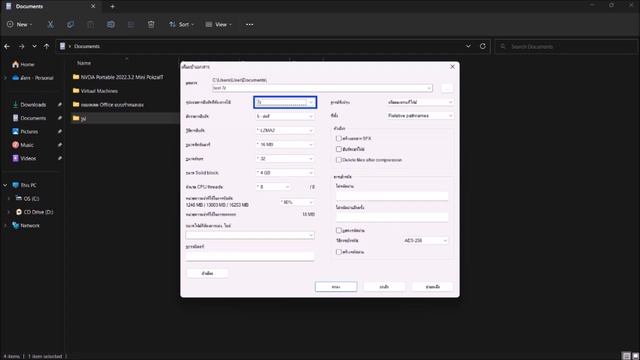Open the CPU threads dropdown
640x360 pixels.
(273, 187)
